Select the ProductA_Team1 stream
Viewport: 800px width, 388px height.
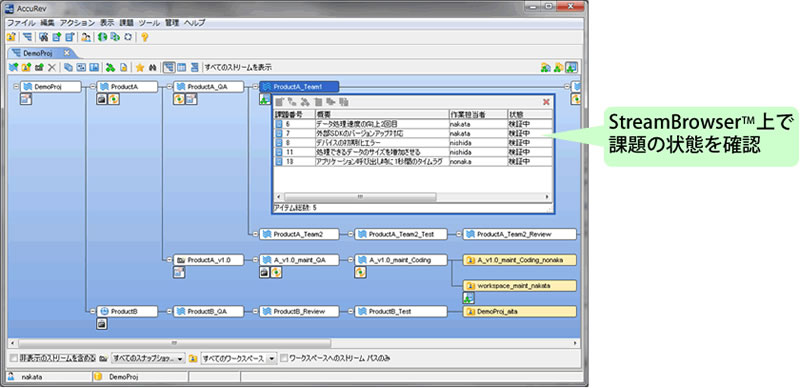(299, 87)
